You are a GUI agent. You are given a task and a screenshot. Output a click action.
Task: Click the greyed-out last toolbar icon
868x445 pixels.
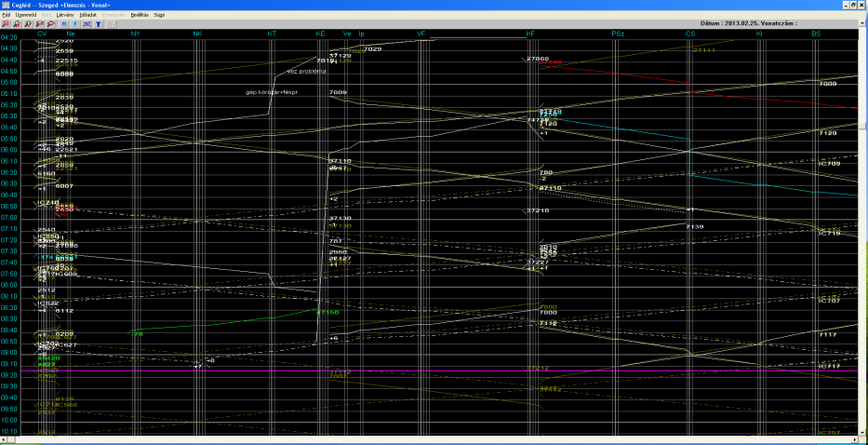(112, 24)
